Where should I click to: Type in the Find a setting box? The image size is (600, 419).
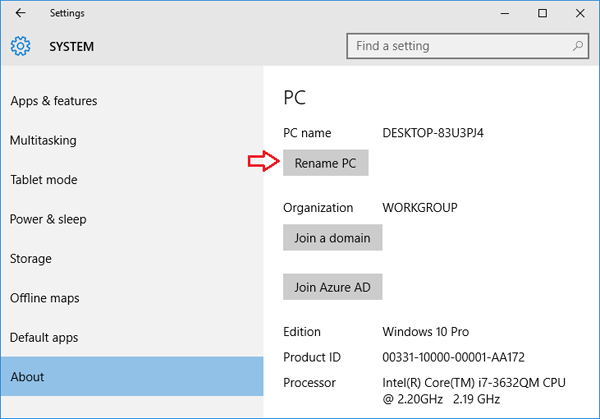(x=458, y=46)
